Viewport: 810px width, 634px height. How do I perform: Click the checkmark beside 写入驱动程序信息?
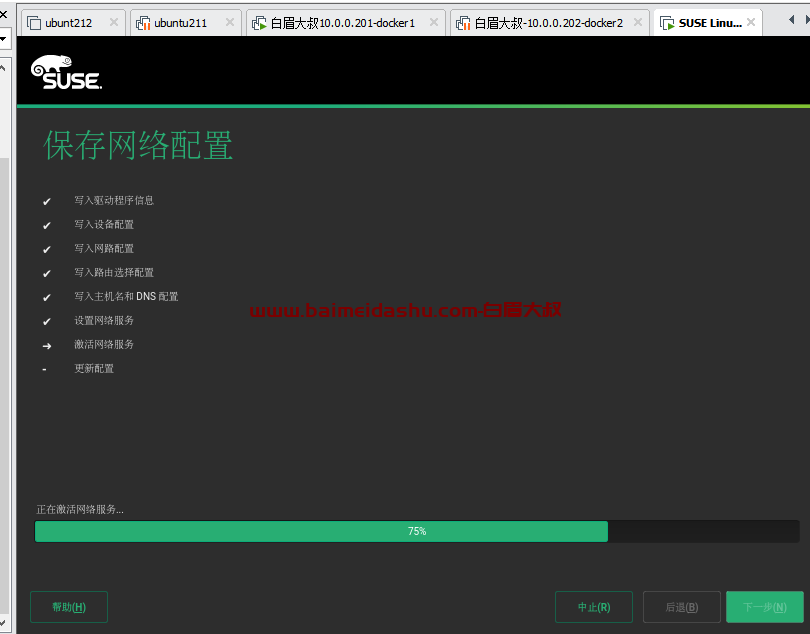click(x=46, y=202)
